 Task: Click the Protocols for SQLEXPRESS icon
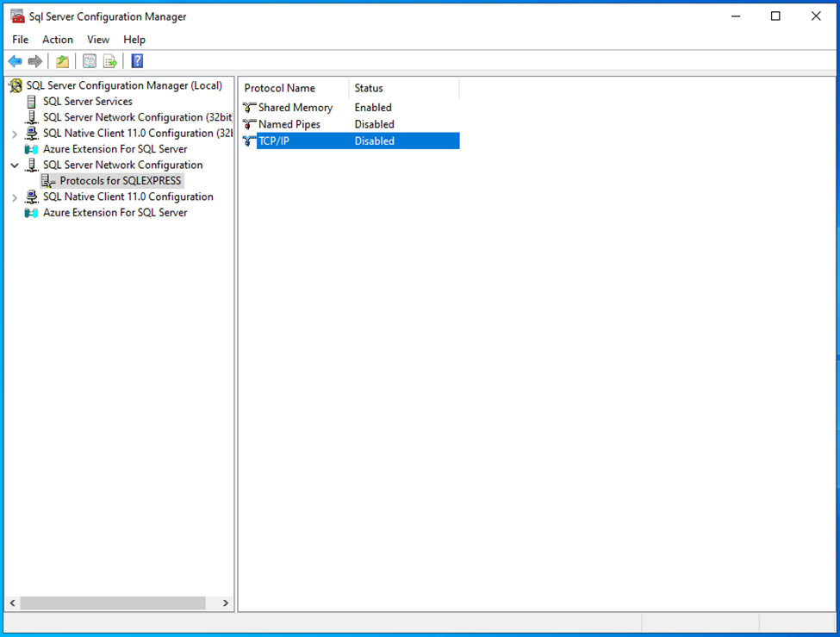pyautogui.click(x=49, y=181)
